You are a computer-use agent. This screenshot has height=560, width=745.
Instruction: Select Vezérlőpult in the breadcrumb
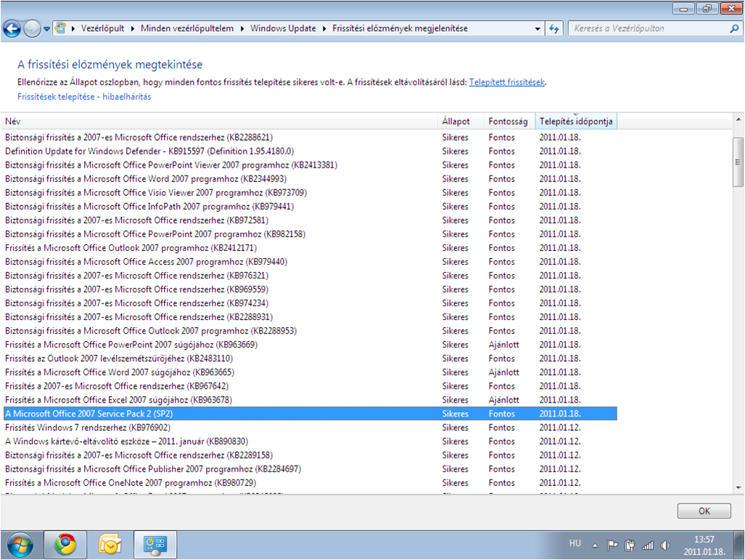click(x=102, y=28)
